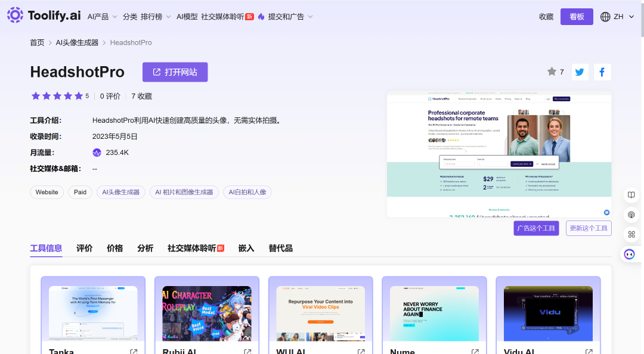Open Rubii AI card external link icon
Viewport: 644px width, 354px height.
click(247, 352)
